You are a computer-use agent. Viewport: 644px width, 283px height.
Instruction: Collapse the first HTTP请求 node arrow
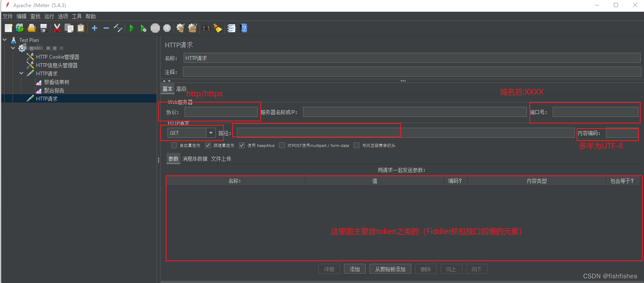point(21,73)
